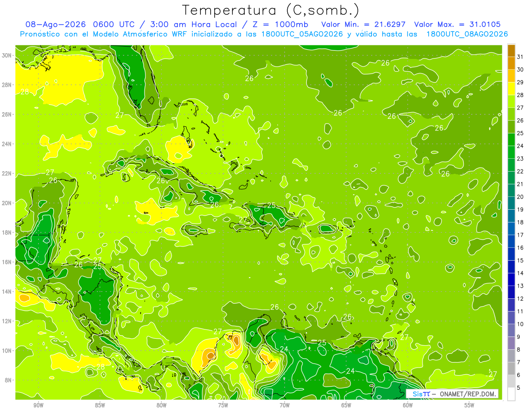Select the 6–7 degree gray color swatch
The width and height of the screenshot is (532, 411).
511,368
